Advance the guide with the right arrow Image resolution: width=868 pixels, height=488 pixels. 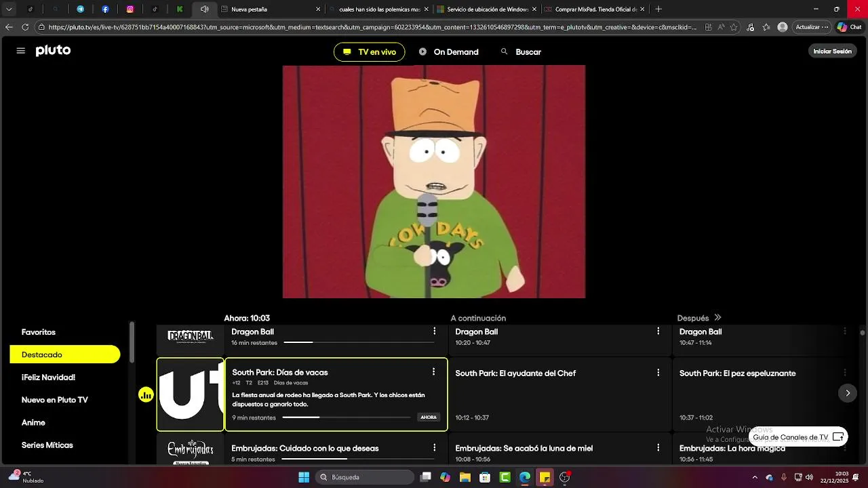848,393
